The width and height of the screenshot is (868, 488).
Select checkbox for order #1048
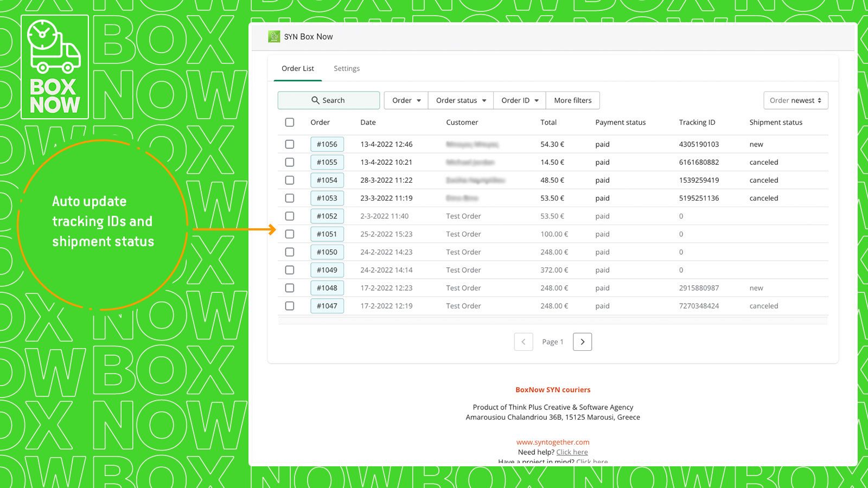(x=290, y=288)
